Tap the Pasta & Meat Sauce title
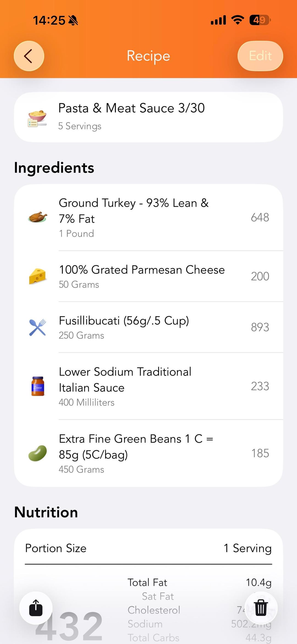 (131, 108)
